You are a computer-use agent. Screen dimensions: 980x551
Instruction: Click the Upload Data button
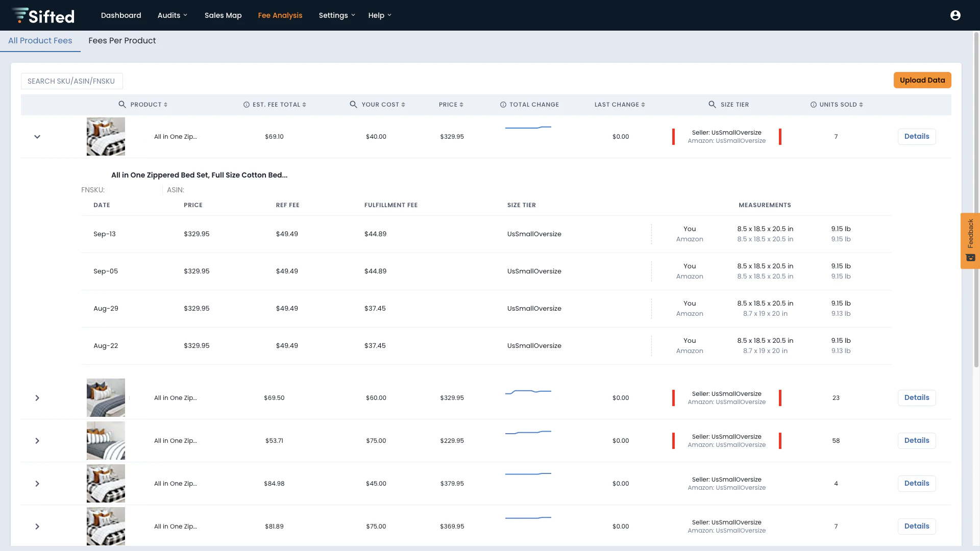click(x=922, y=80)
